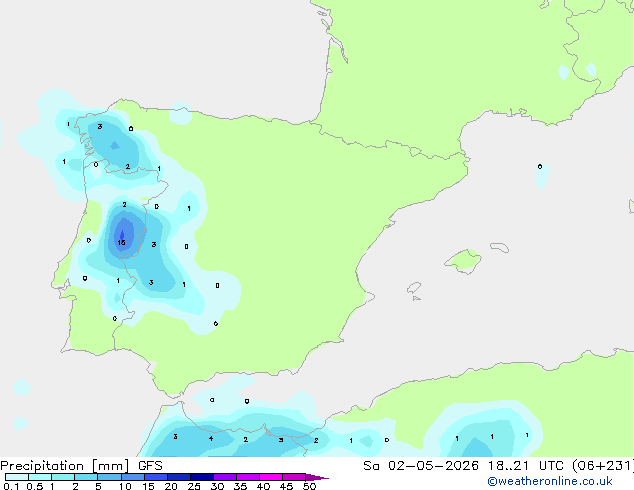Click the legend label '30'
The width and height of the screenshot is (634, 490).
(217, 486)
